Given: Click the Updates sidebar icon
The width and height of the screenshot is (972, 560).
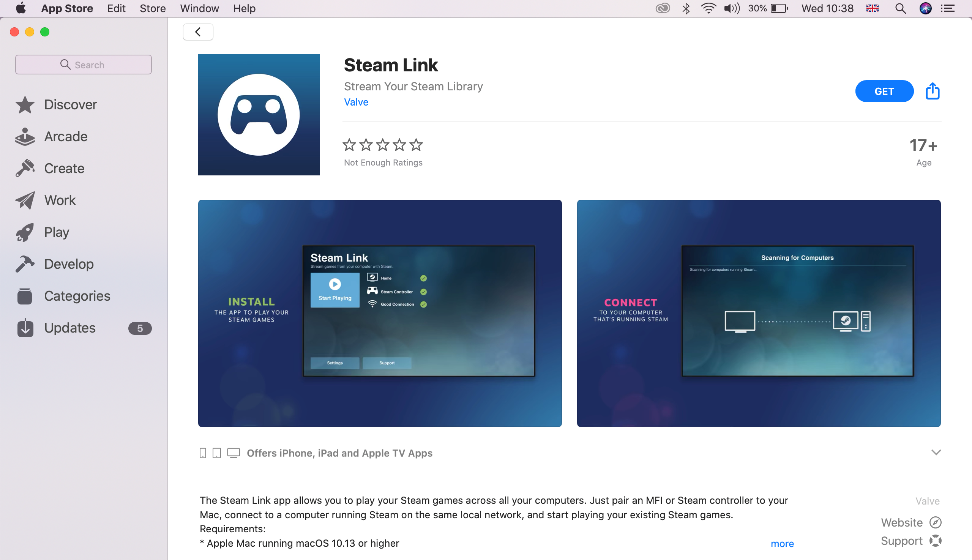Looking at the screenshot, I should tap(24, 328).
